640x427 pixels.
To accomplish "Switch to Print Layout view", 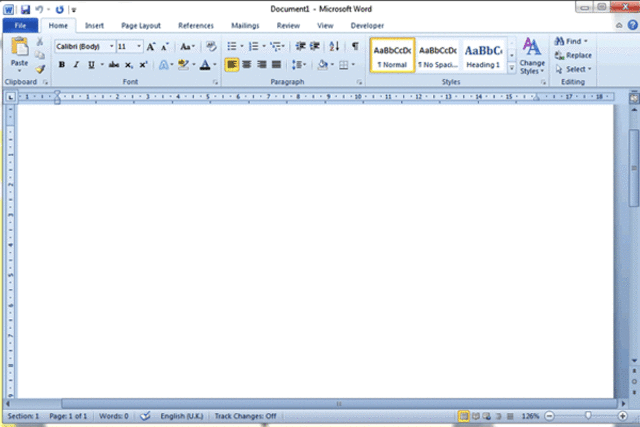I will click(x=464, y=416).
